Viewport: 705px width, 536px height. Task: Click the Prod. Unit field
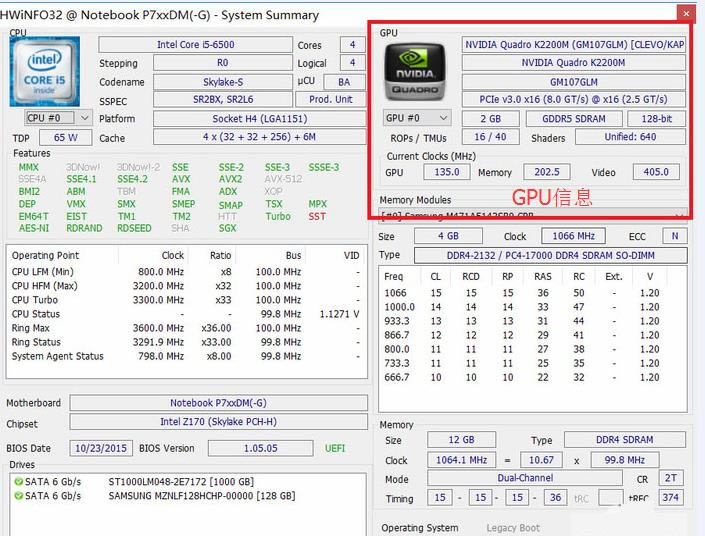pyautogui.click(x=331, y=99)
